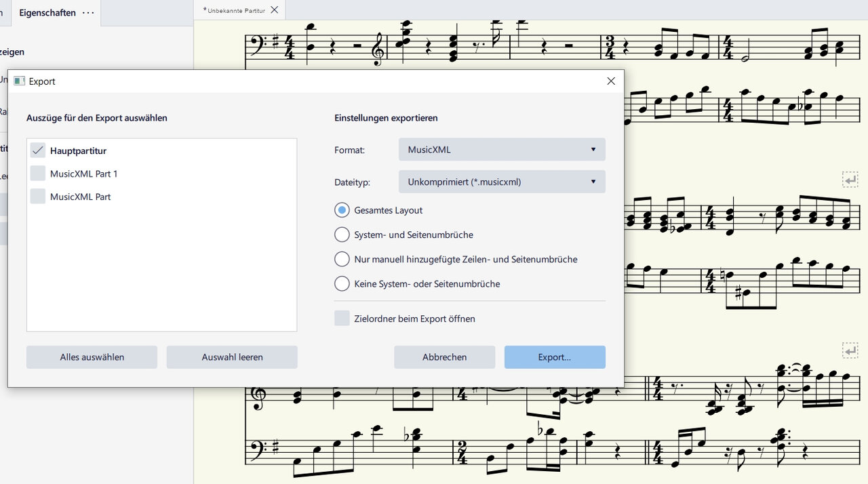Switch to the Eigenschaften tab

(47, 13)
